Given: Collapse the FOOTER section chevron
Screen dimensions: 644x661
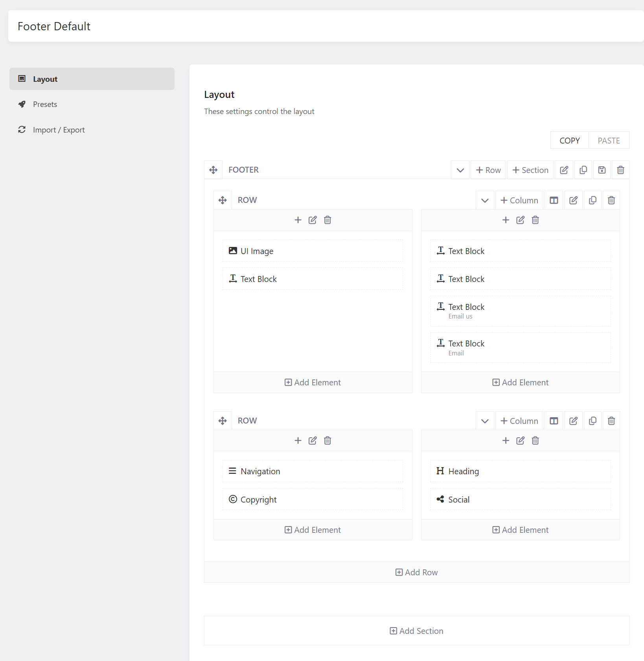Looking at the screenshot, I should click(460, 170).
